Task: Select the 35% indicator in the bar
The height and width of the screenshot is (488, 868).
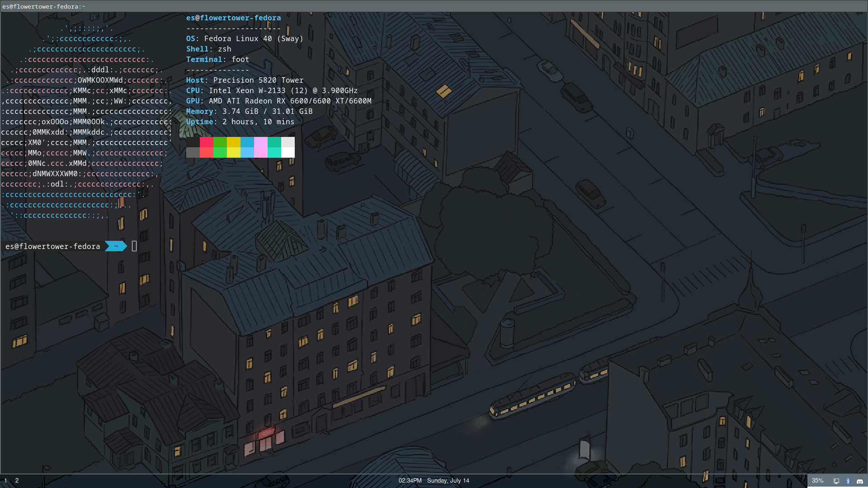Action: coord(817,481)
